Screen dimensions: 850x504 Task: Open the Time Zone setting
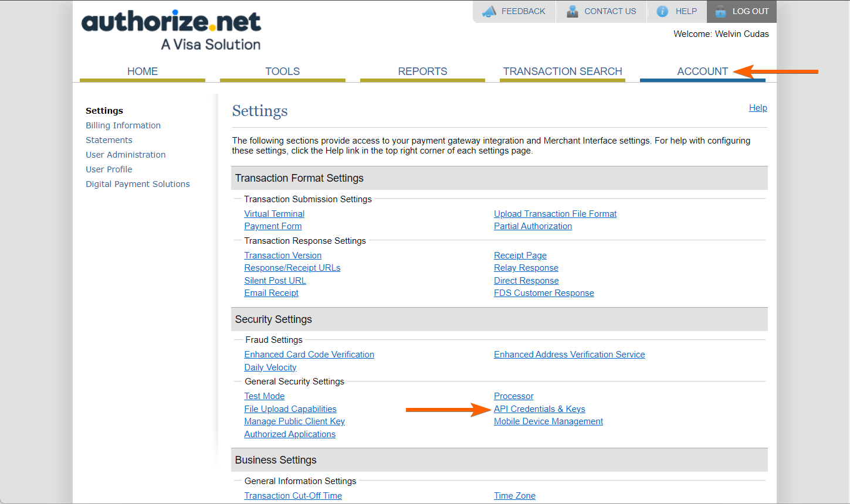514,496
